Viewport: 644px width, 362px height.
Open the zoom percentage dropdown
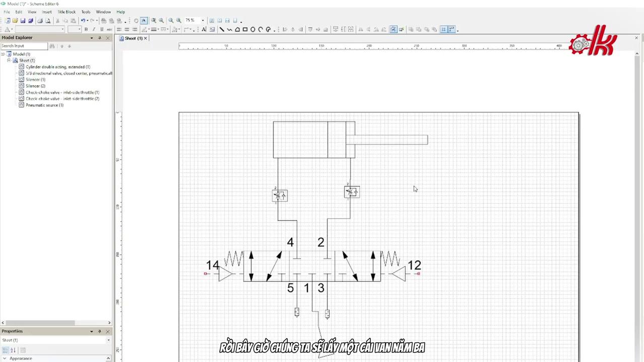[203, 21]
